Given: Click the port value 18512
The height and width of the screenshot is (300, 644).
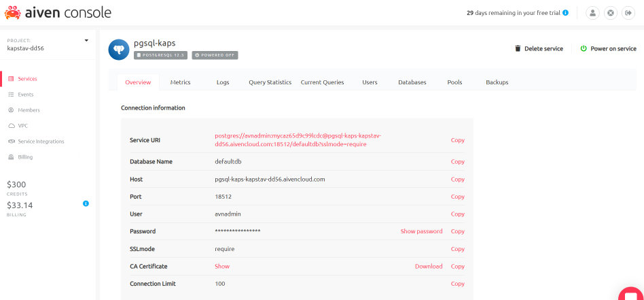Looking at the screenshot, I should [223, 197].
